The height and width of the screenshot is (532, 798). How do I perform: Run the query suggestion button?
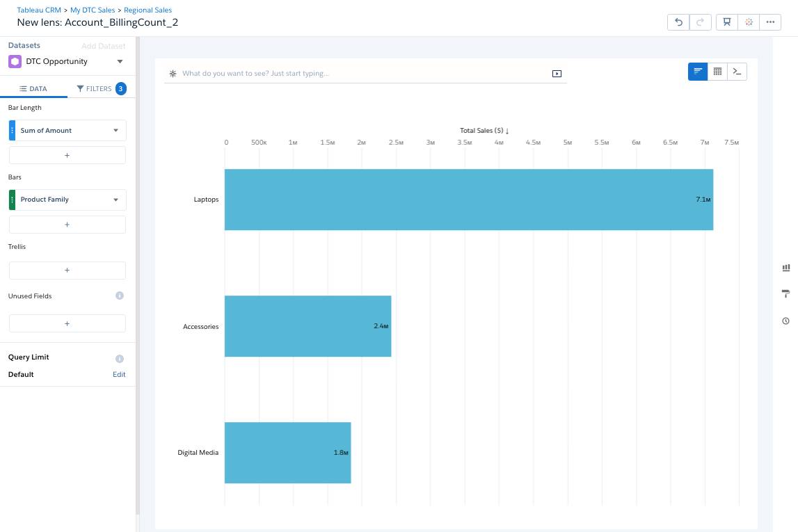(x=557, y=73)
